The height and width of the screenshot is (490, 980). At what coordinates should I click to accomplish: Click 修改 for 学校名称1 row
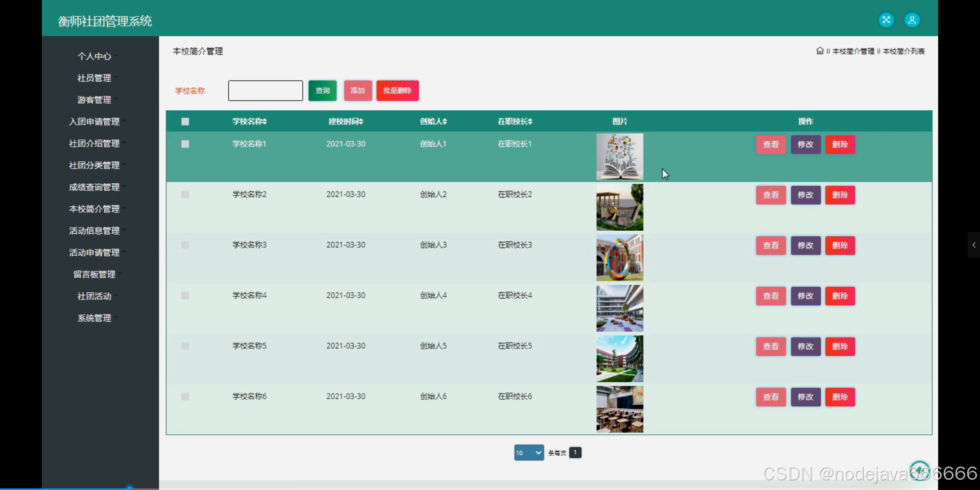pos(805,144)
